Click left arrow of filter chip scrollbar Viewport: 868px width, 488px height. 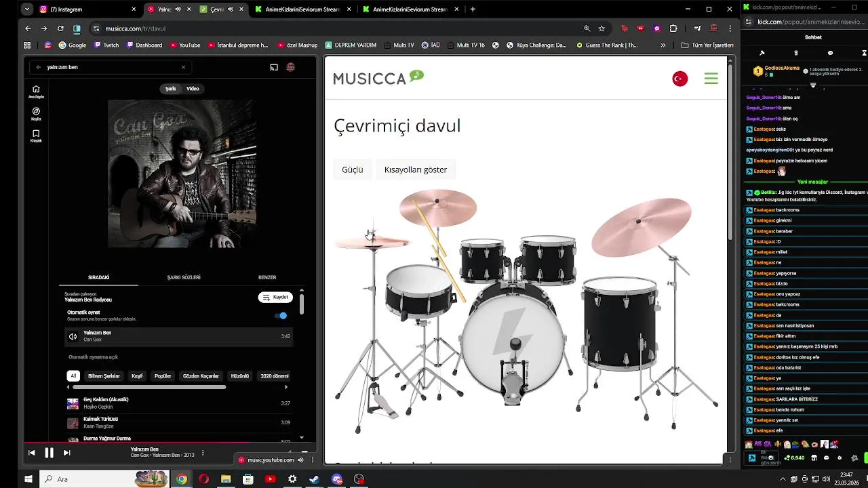(68, 387)
